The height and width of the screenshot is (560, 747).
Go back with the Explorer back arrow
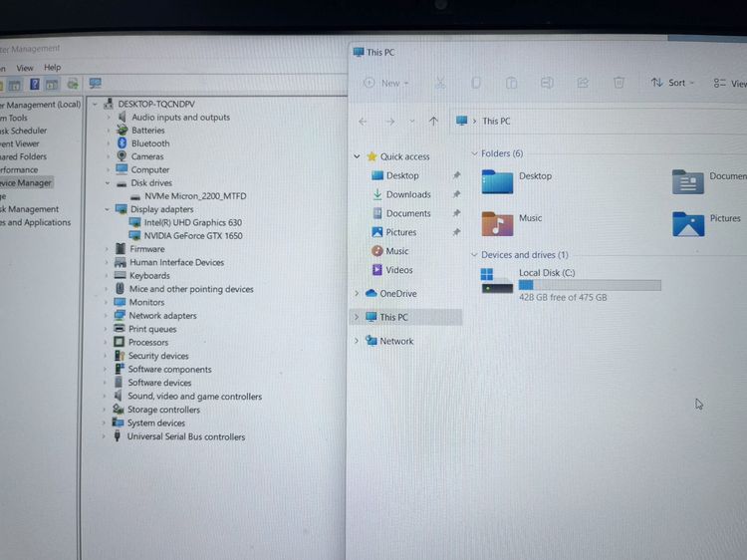tap(363, 122)
